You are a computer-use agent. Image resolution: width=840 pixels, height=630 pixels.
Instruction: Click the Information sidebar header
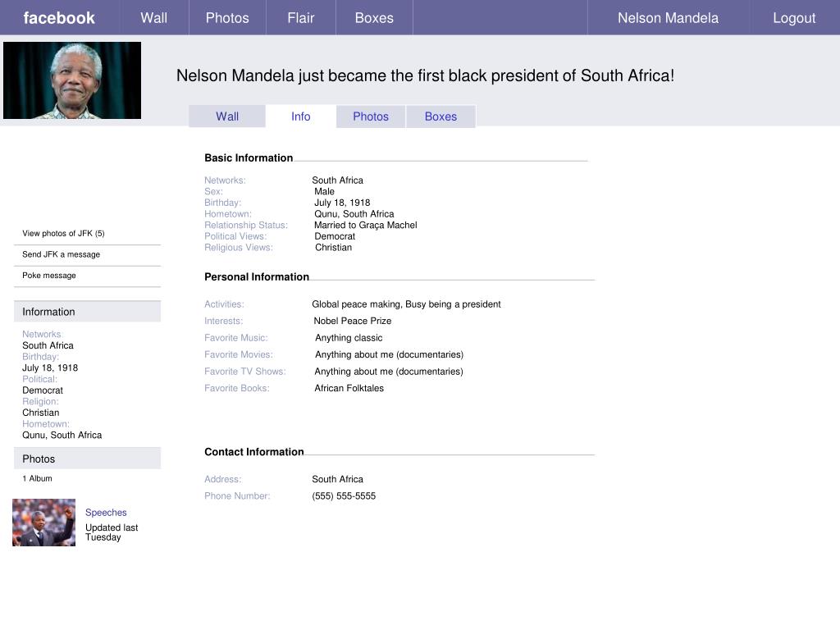coord(87,311)
